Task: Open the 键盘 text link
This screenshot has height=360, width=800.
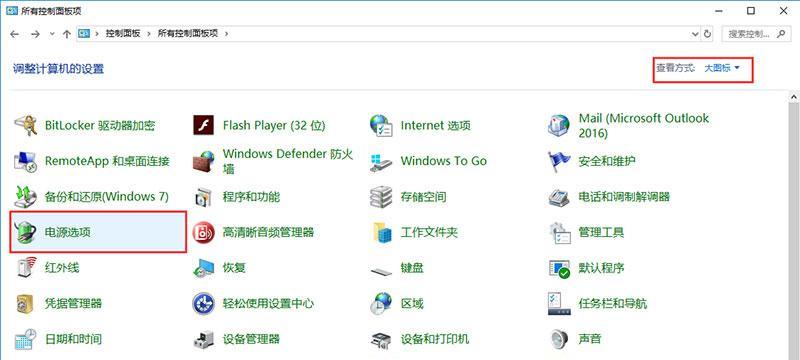Action: coord(412,268)
